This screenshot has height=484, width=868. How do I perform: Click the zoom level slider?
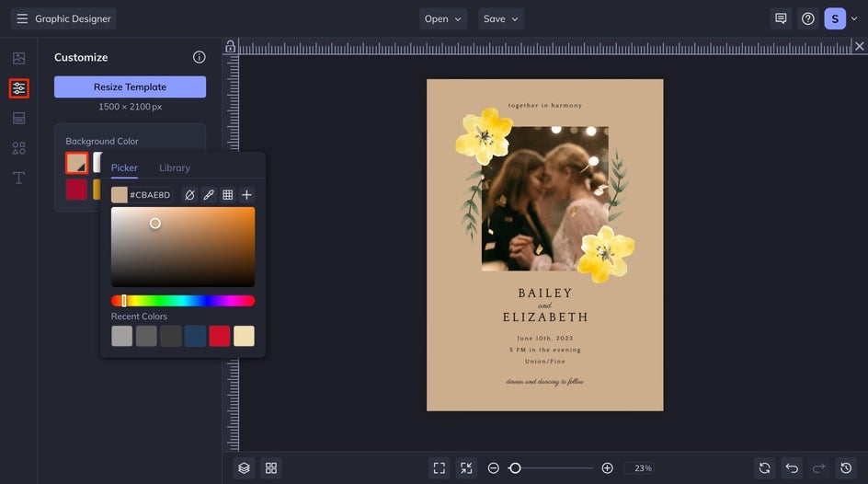550,468
